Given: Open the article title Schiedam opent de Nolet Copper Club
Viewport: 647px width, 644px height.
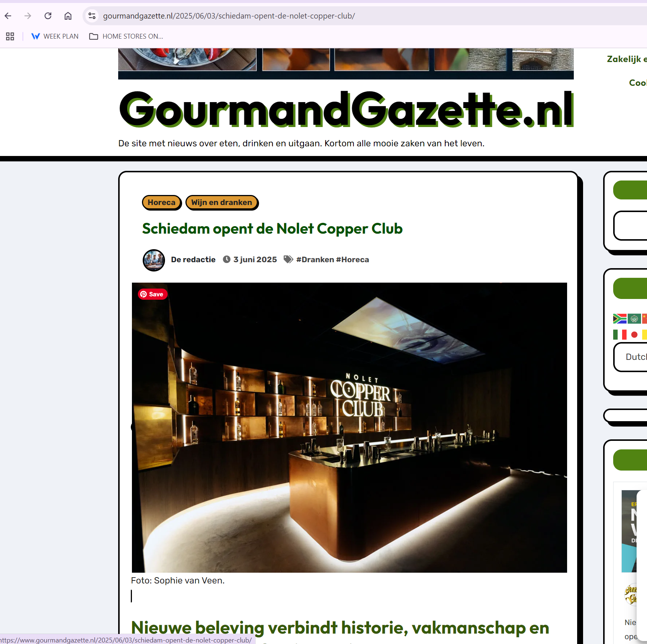Looking at the screenshot, I should point(272,229).
